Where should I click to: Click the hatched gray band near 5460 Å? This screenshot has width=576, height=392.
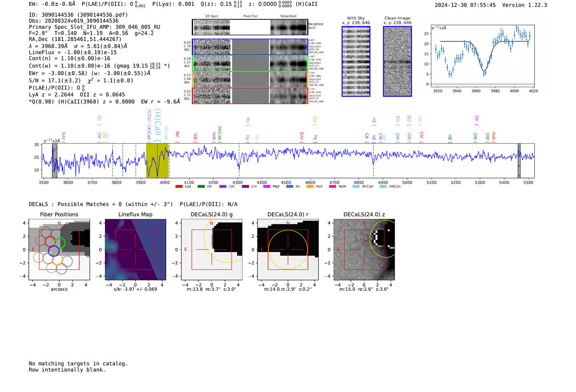point(519,160)
